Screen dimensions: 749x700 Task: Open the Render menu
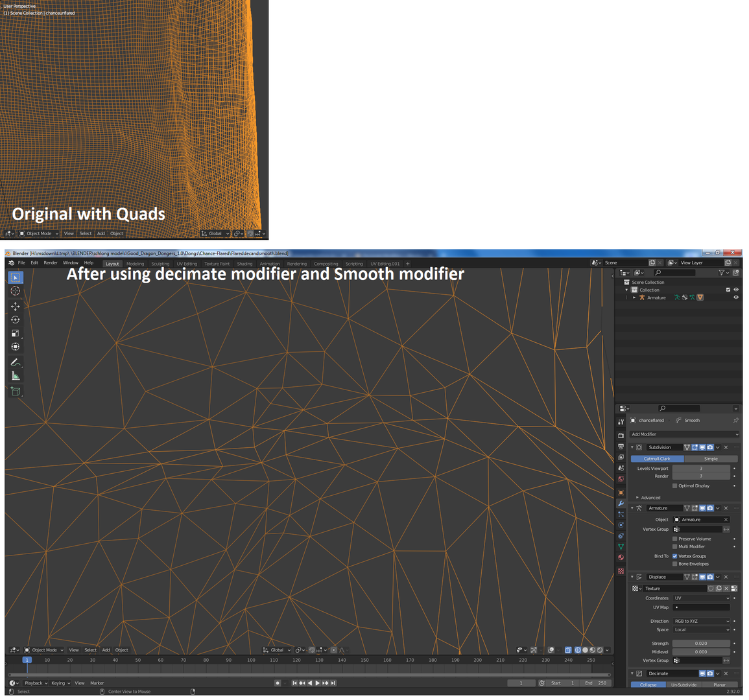coord(50,262)
